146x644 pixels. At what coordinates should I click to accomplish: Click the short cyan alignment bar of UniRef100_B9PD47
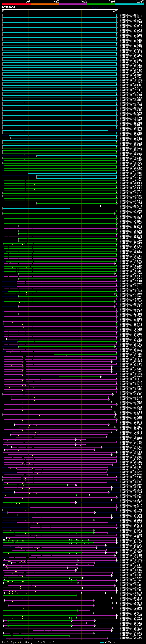[36, 208]
